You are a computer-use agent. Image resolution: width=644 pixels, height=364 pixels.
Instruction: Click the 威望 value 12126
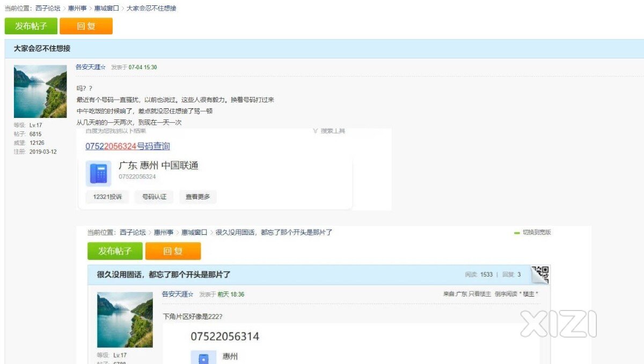37,143
